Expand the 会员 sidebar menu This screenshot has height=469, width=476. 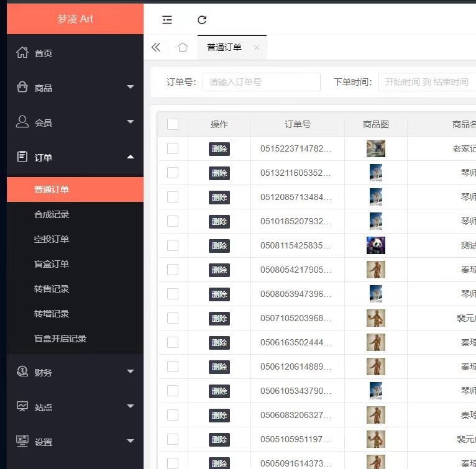point(75,122)
